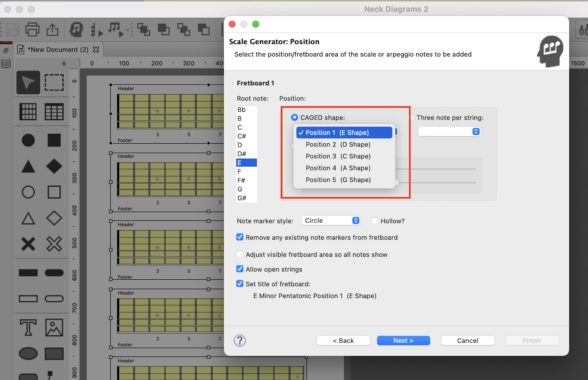
Task: Choose Position 2 (D Shape)
Action: [x=344, y=144]
